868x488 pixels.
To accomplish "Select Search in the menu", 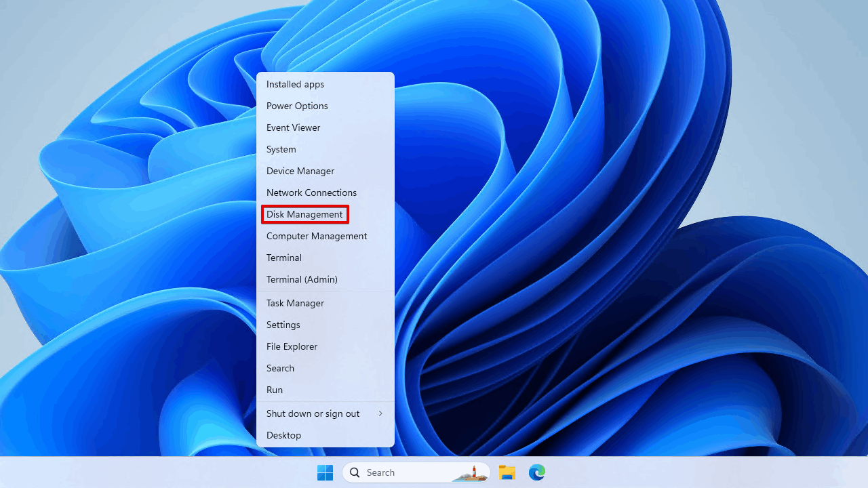I will pyautogui.click(x=280, y=368).
